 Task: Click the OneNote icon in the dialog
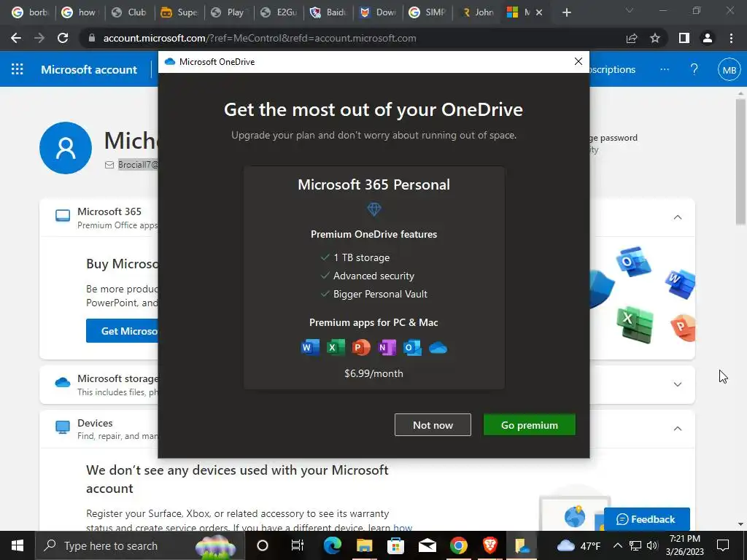(387, 348)
